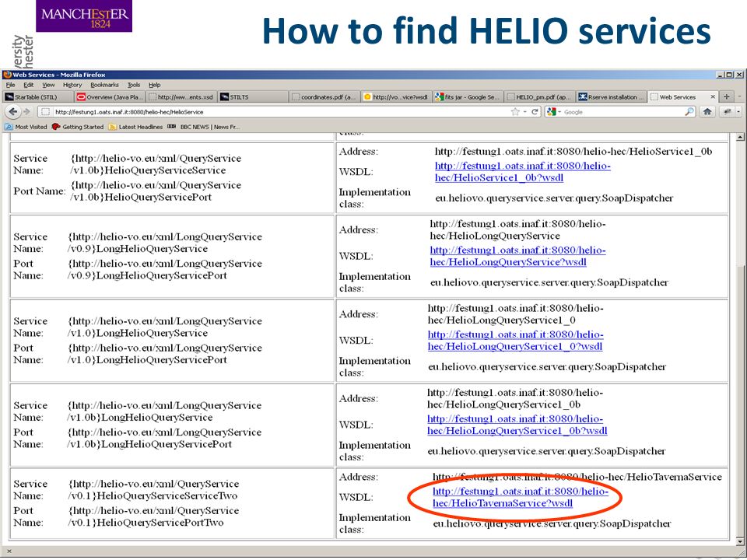Open the Edit menu
The height and width of the screenshot is (560, 747).
(29, 85)
